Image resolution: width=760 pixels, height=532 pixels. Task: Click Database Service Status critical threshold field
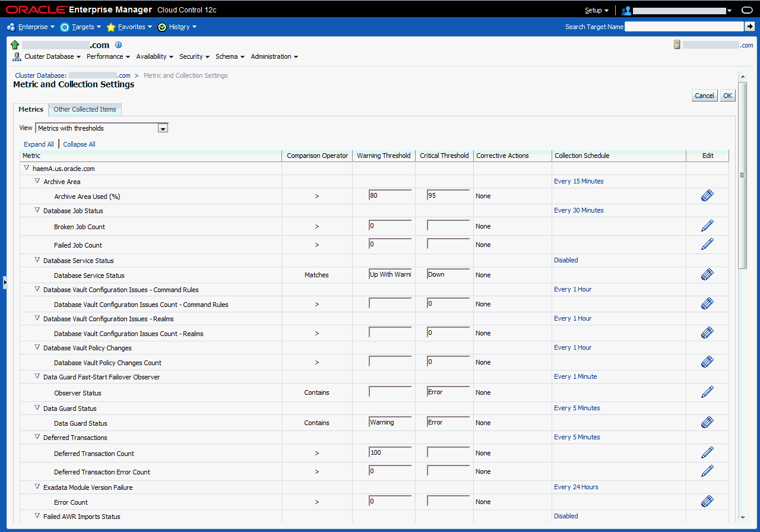coord(448,274)
